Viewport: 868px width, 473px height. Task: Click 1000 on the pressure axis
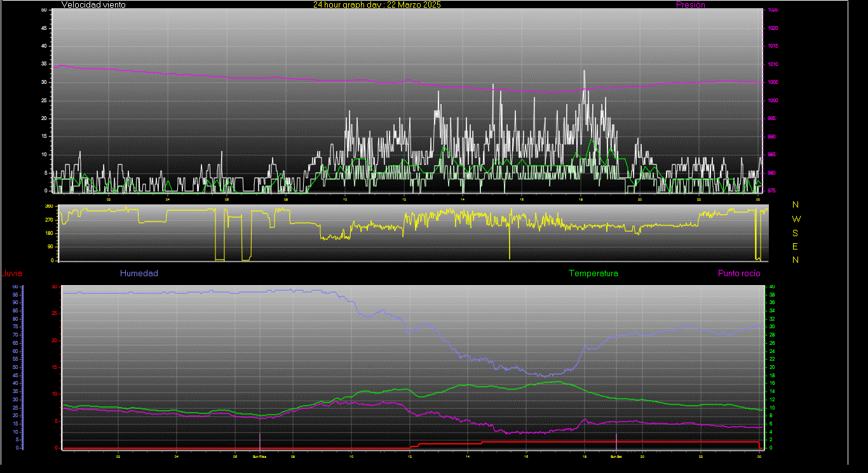click(772, 101)
